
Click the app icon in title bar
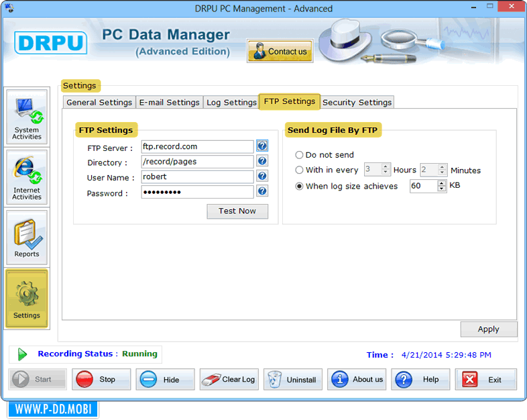click(x=9, y=8)
